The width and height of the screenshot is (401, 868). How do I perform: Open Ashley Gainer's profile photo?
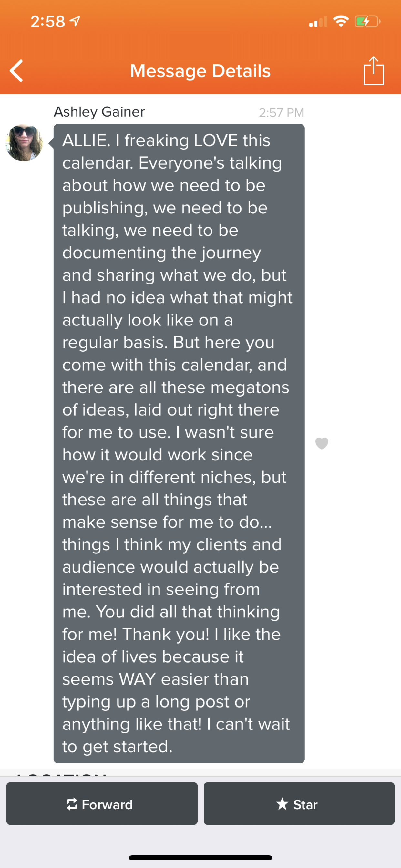pyautogui.click(x=24, y=143)
